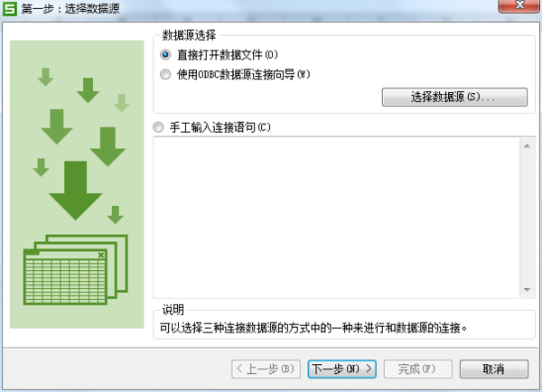Click the largest green down arrow graphic
Viewport: 542px width, 392px height.
point(75,191)
